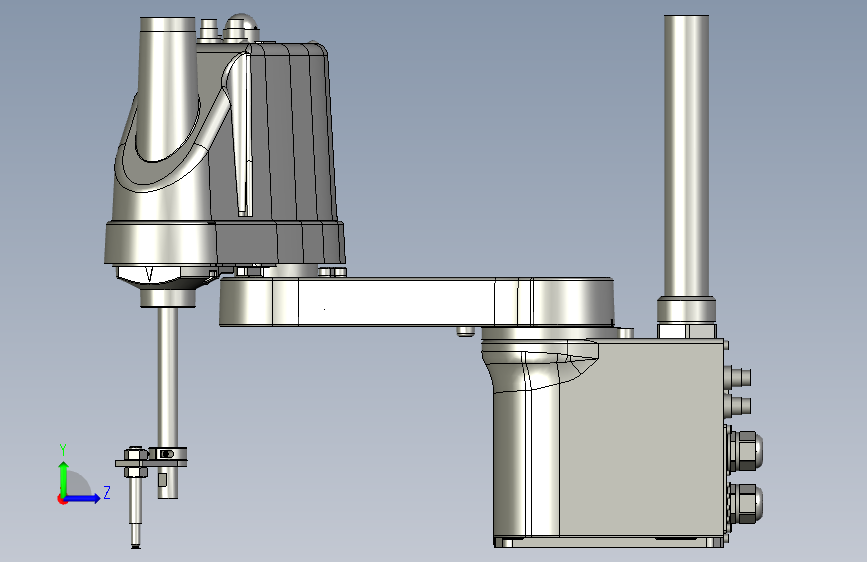The image size is (867, 562).
Task: Click the Z label of the axis triad
Action: pos(107,492)
